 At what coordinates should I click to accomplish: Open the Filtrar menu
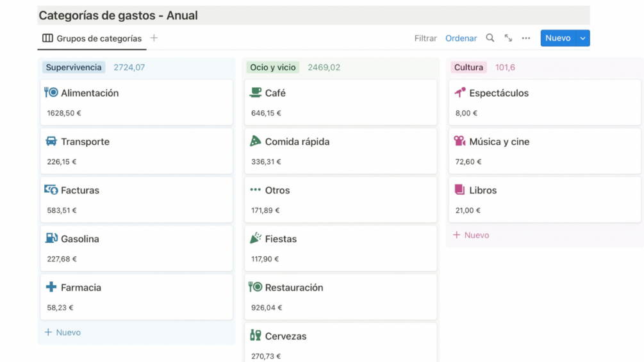tap(425, 38)
